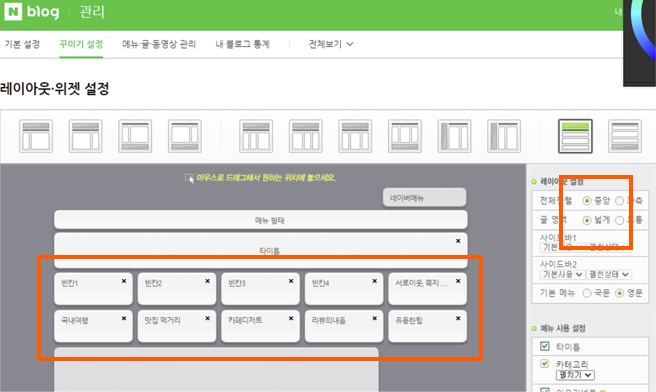The image size is (656, 392).
Task: Remove the 카페디저트 widget with its X
Action: click(291, 318)
